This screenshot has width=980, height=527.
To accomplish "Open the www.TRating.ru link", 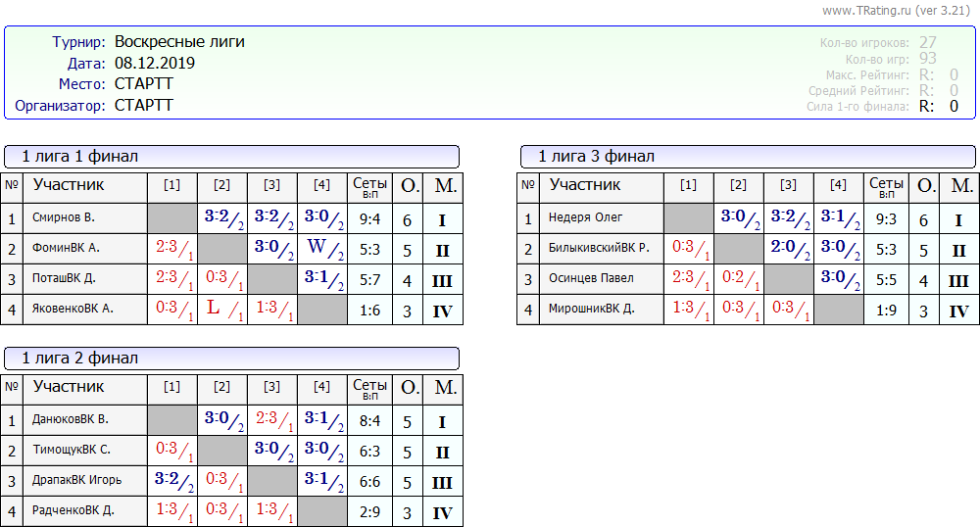I will (865, 10).
